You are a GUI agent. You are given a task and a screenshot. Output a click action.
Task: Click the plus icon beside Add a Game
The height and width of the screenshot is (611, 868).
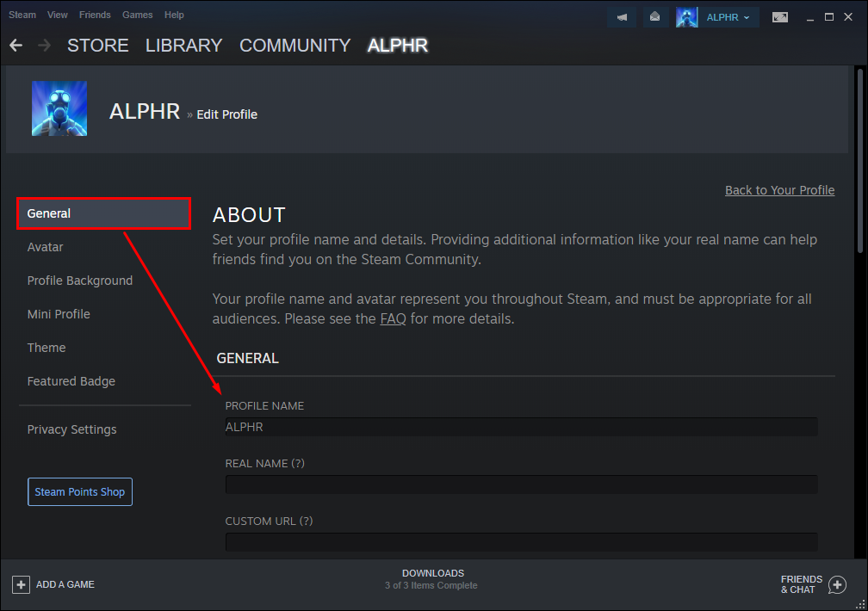pyautogui.click(x=21, y=584)
